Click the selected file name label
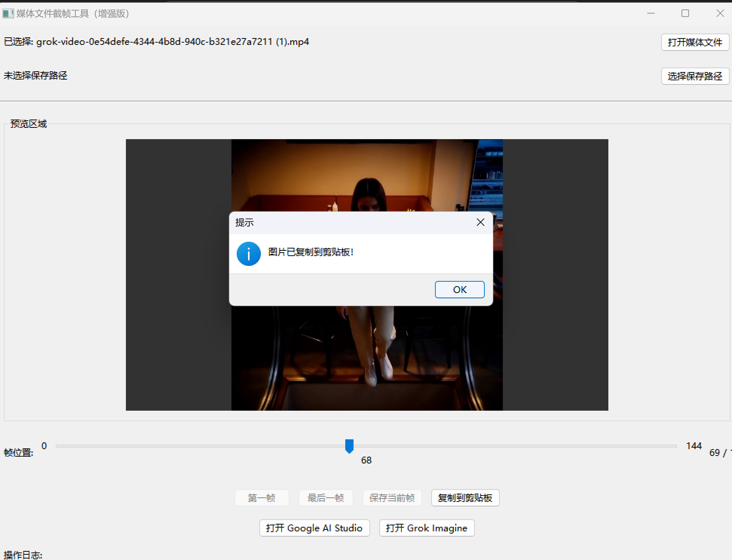This screenshot has width=732, height=560. [x=156, y=42]
